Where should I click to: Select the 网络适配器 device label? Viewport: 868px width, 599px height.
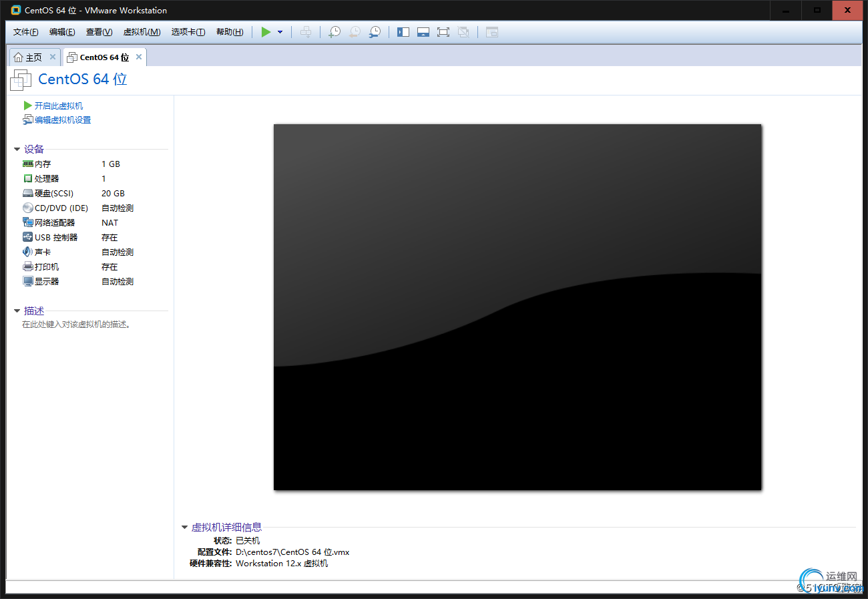pos(55,223)
